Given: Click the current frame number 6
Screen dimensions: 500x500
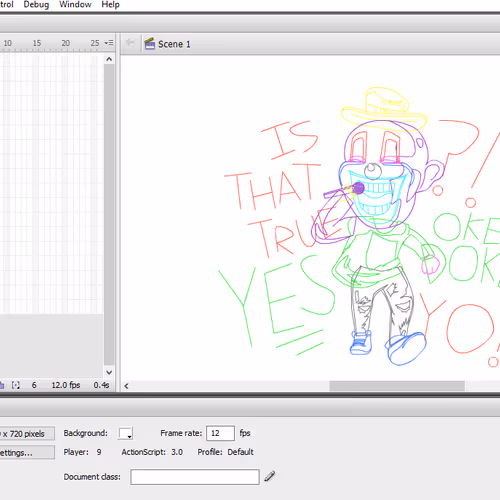Looking at the screenshot, I should point(34,385).
